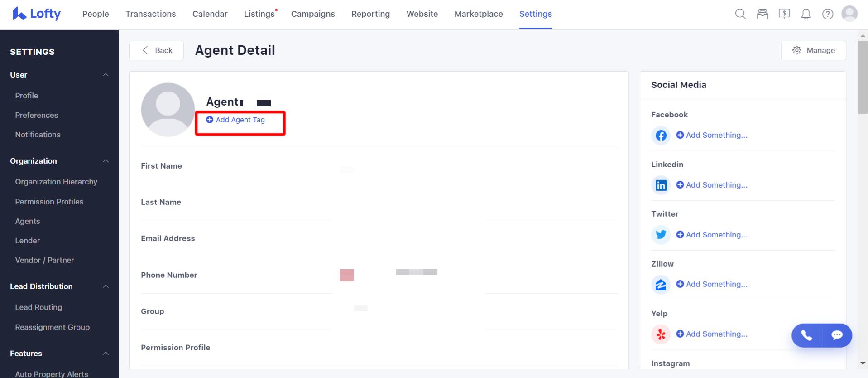Viewport: 868px width, 378px height.
Task: Open the dollar billing icon
Action: point(784,14)
